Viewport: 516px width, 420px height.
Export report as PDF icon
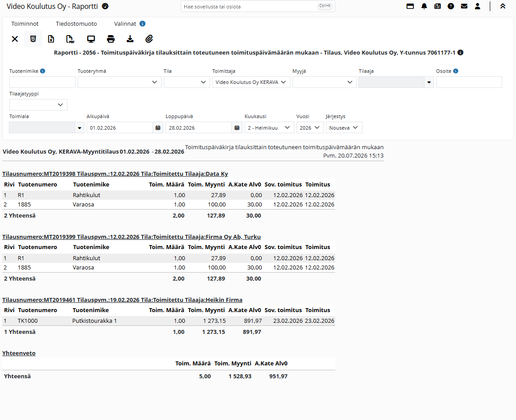(70, 39)
